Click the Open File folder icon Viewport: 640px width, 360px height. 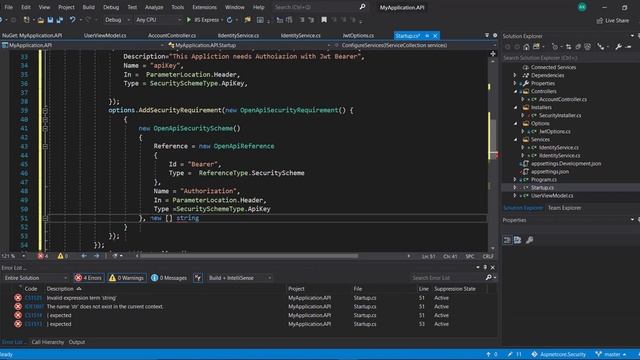[x=40, y=20]
